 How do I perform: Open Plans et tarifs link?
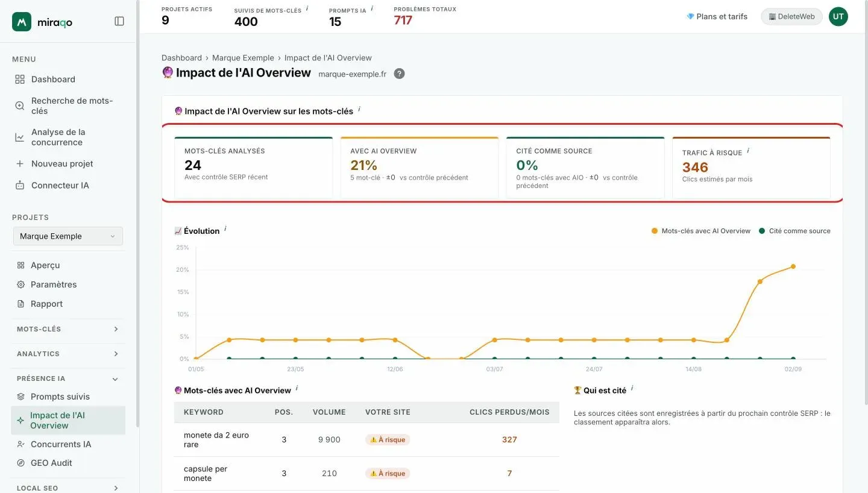tap(717, 17)
